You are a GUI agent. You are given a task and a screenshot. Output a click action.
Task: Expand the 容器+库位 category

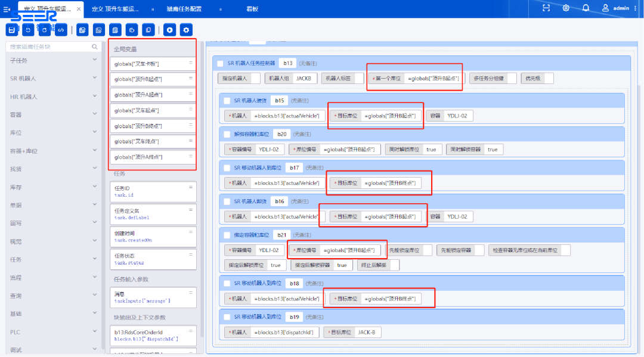52,151
